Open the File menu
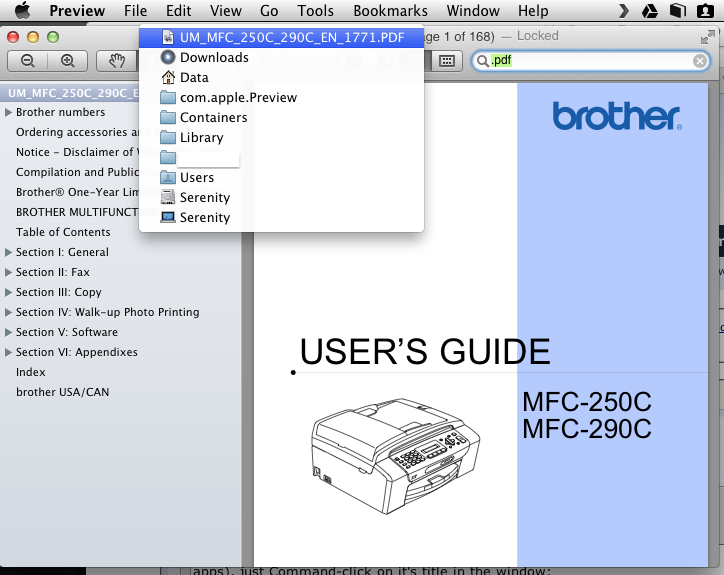This screenshot has width=724, height=575. coord(135,11)
